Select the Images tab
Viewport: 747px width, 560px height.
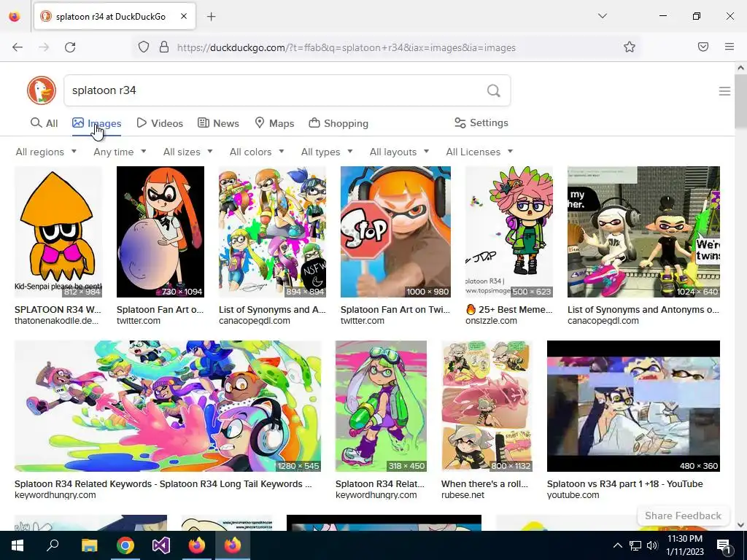click(x=97, y=123)
